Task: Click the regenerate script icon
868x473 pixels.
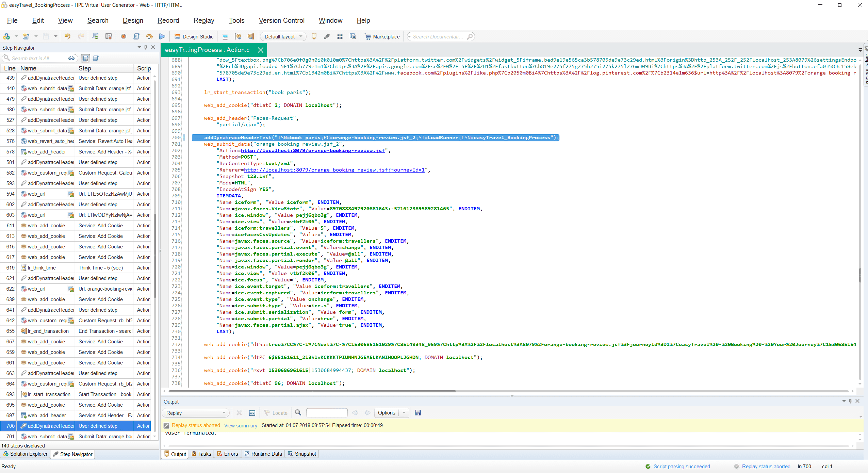Action: click(x=96, y=36)
